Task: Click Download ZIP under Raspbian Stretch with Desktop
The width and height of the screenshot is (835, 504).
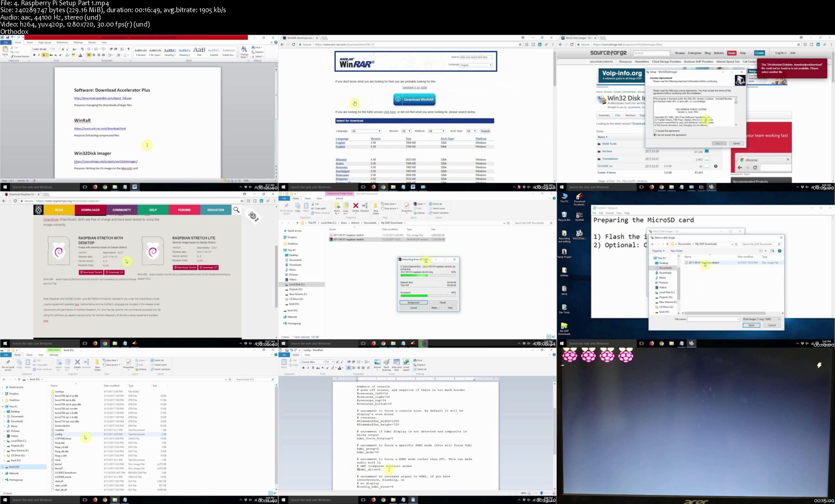Action: (x=114, y=272)
